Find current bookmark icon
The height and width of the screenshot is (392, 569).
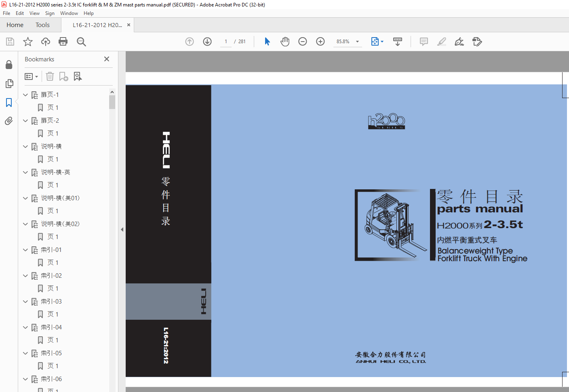coord(78,76)
